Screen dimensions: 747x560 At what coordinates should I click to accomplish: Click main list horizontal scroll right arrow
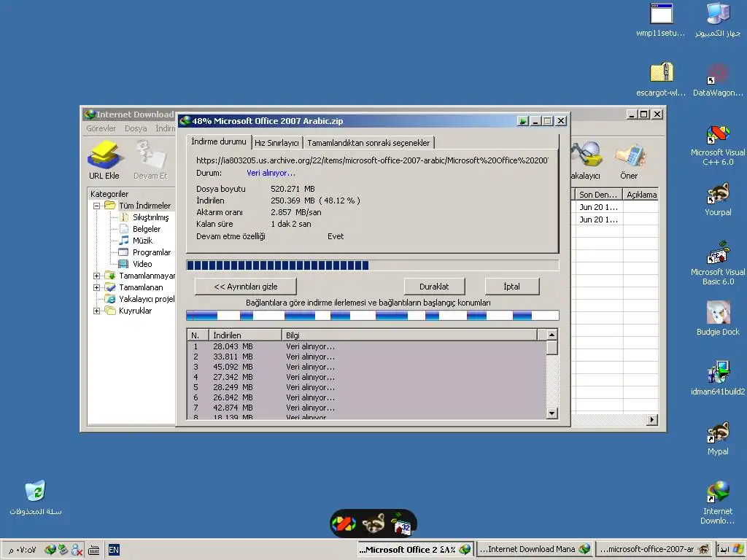652,419
